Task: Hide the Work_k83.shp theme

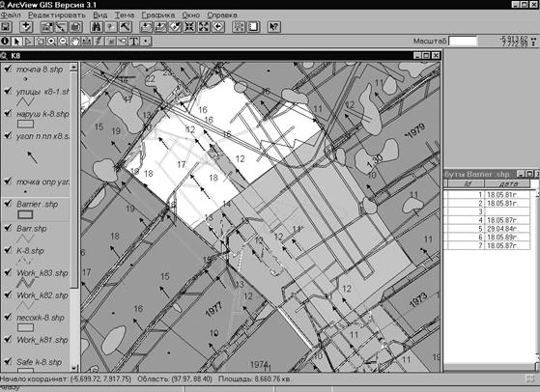Action: click(x=8, y=272)
